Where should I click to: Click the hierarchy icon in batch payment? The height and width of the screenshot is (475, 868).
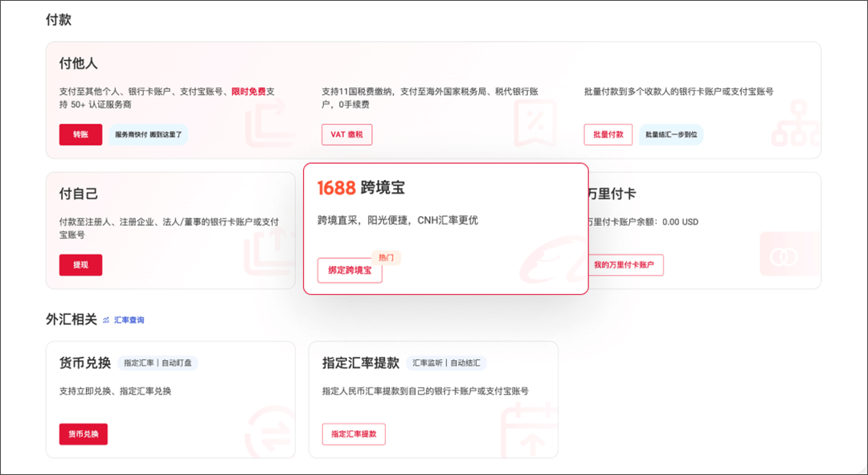796,123
